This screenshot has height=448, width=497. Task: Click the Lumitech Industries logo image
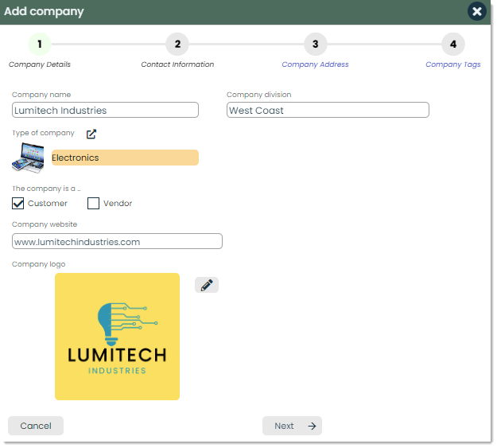117,337
